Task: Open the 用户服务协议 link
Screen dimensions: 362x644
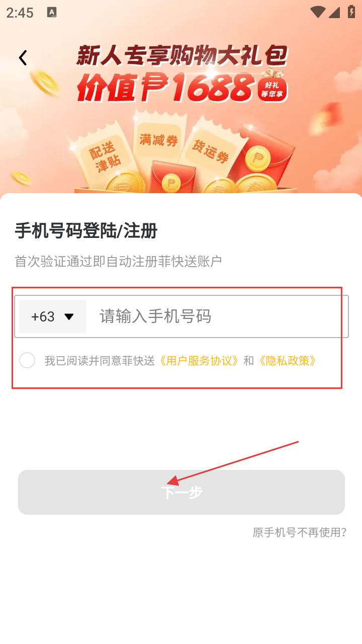Action: pyautogui.click(x=199, y=361)
